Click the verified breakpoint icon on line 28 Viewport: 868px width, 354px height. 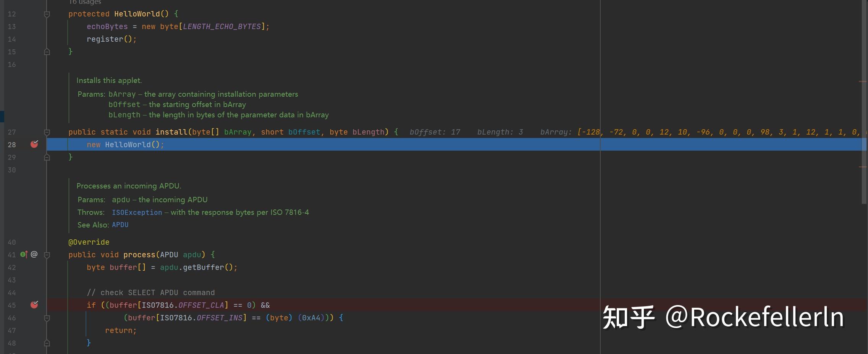coord(34,145)
